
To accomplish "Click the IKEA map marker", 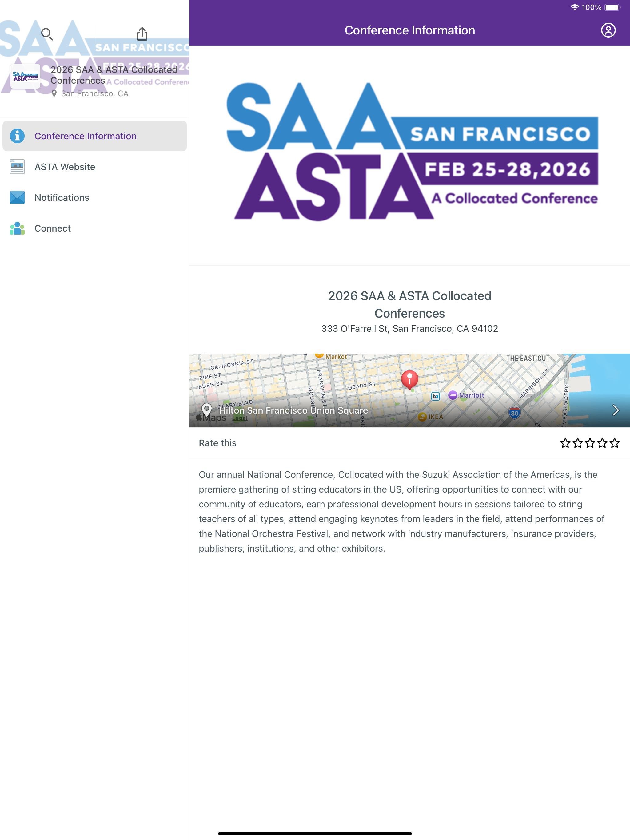I will click(422, 417).
